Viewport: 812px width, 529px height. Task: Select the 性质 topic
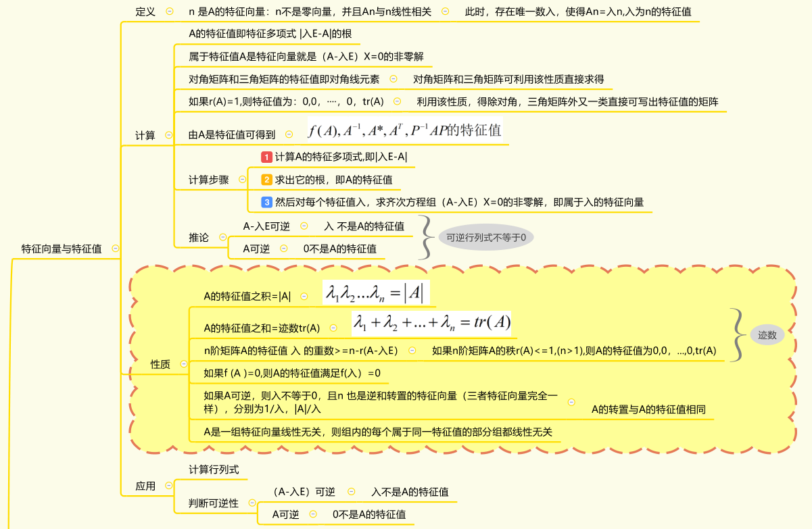point(160,364)
